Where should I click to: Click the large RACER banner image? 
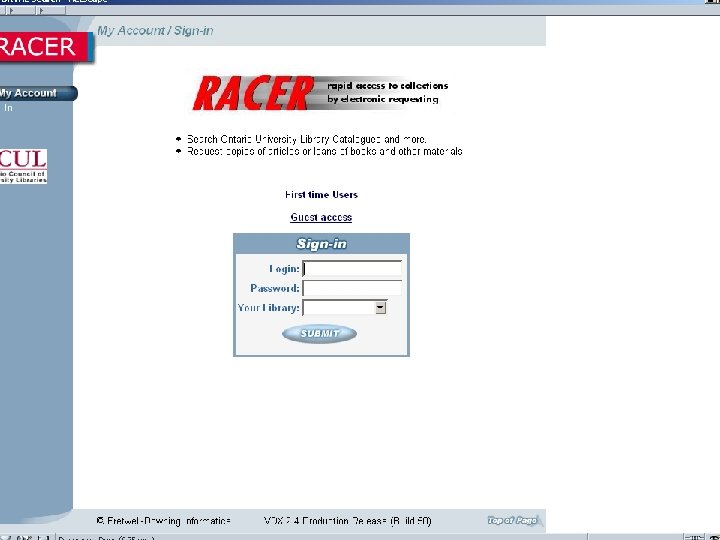pos(321,93)
